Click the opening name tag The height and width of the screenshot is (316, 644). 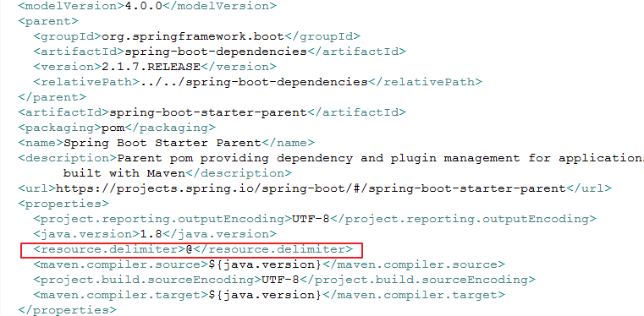pyautogui.click(x=41, y=143)
